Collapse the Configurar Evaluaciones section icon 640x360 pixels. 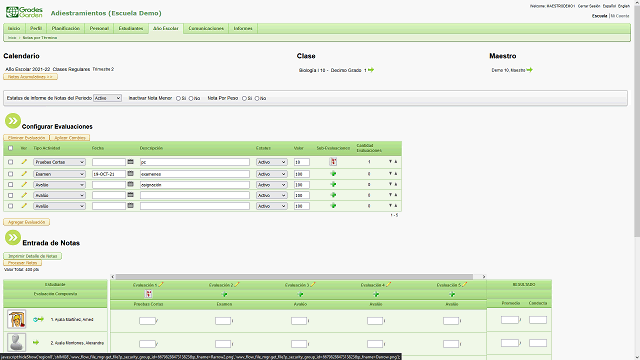(13, 121)
